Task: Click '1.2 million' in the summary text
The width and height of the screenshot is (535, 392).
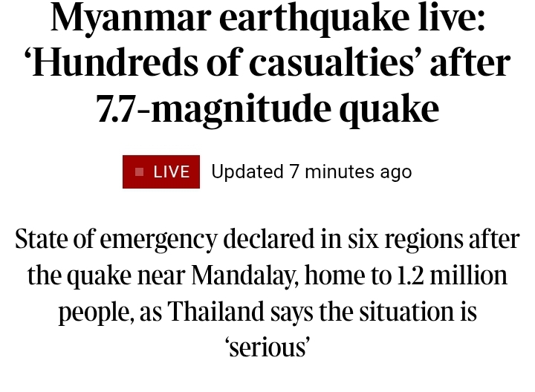Action: pos(452,275)
